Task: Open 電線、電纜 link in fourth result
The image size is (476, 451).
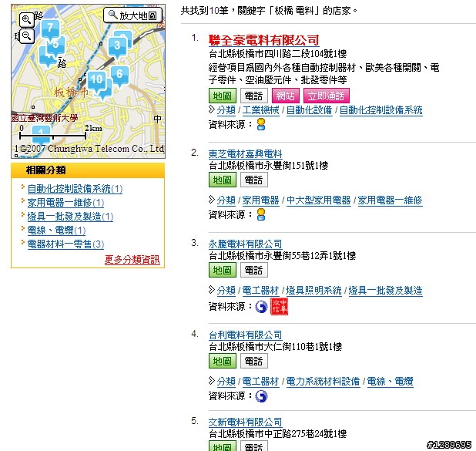Action: pyautogui.click(x=390, y=381)
